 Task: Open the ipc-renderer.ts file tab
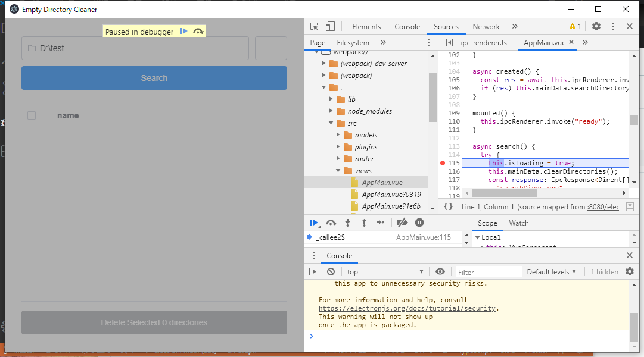(483, 43)
